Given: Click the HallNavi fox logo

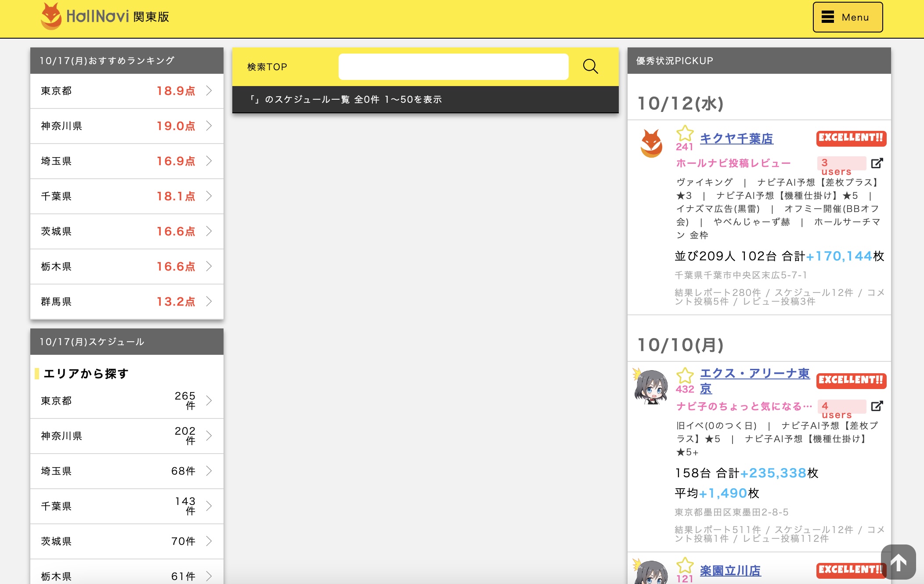Looking at the screenshot, I should pyautogui.click(x=51, y=17).
